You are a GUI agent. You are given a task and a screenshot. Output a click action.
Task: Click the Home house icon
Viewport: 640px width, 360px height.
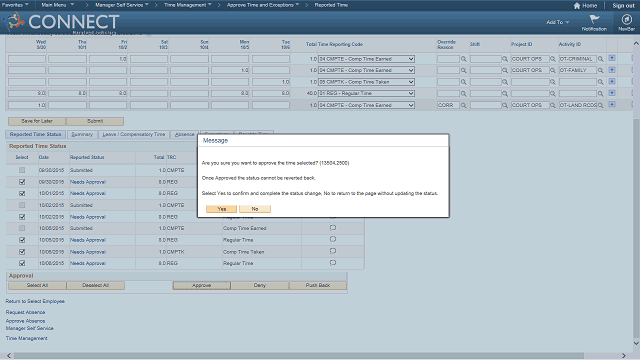(577, 6)
